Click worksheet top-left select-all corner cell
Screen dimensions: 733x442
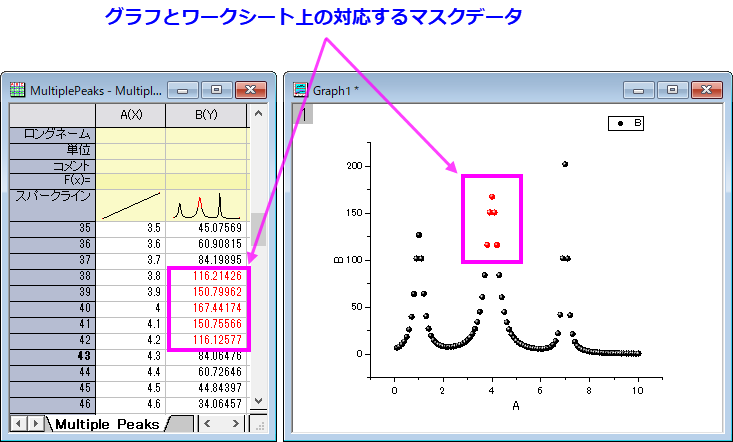(52, 115)
